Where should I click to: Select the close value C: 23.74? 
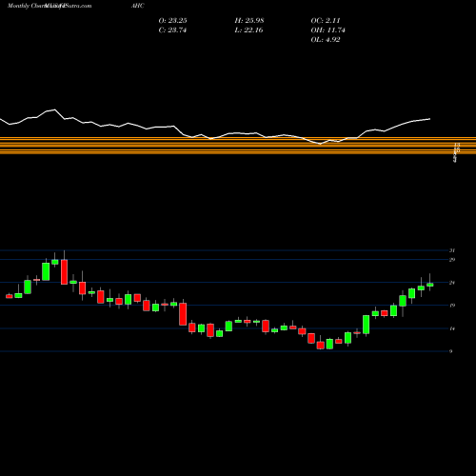[x=172, y=30]
